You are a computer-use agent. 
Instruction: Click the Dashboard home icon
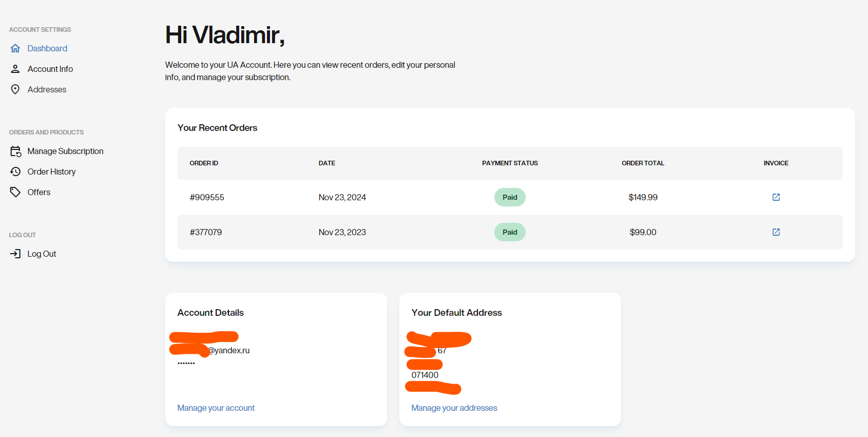(15, 48)
